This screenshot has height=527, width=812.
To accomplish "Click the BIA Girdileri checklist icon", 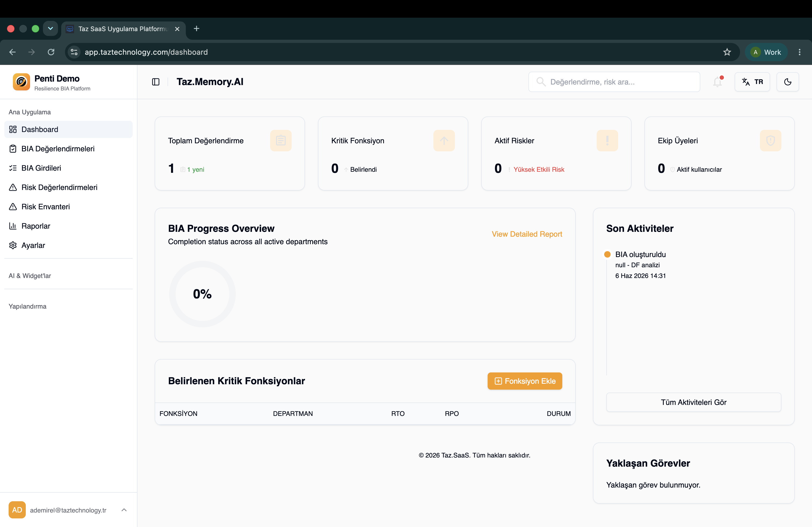I will [x=13, y=168].
